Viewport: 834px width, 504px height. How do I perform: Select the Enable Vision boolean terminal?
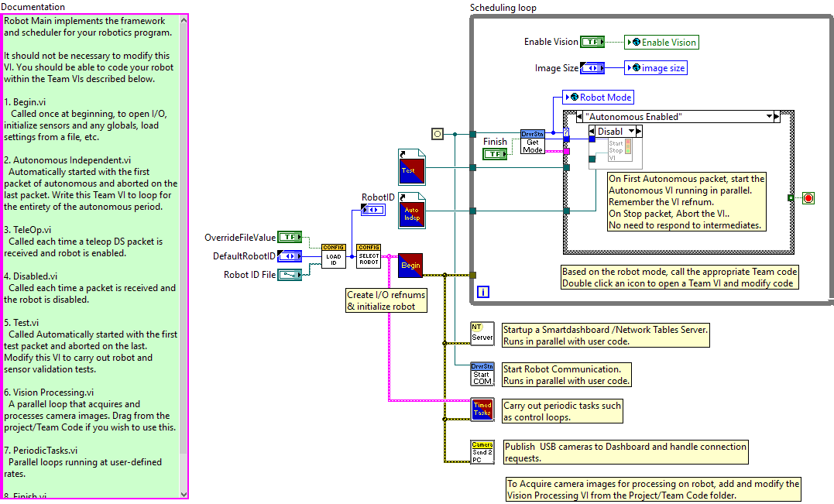[x=592, y=42]
